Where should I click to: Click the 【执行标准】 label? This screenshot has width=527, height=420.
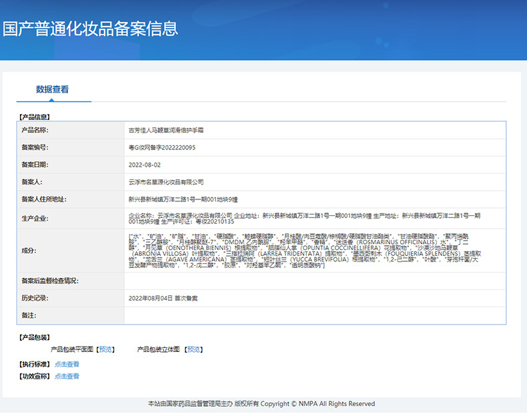tap(35, 364)
